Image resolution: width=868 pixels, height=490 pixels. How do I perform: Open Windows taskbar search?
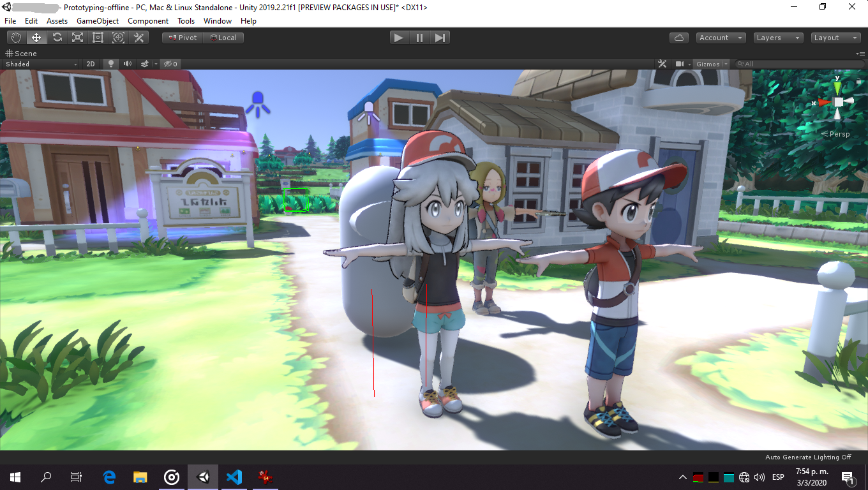coord(46,477)
